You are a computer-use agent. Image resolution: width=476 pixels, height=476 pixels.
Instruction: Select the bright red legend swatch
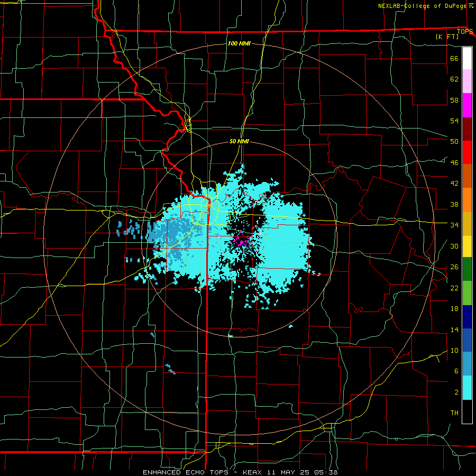coord(467,152)
